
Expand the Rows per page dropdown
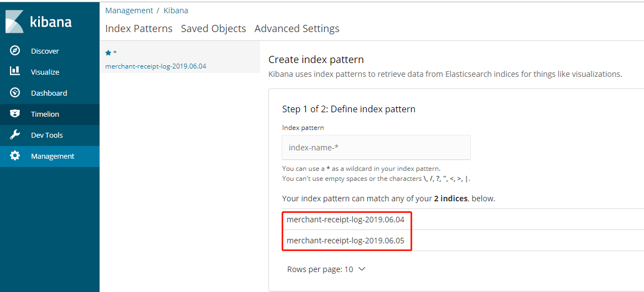[x=326, y=270]
